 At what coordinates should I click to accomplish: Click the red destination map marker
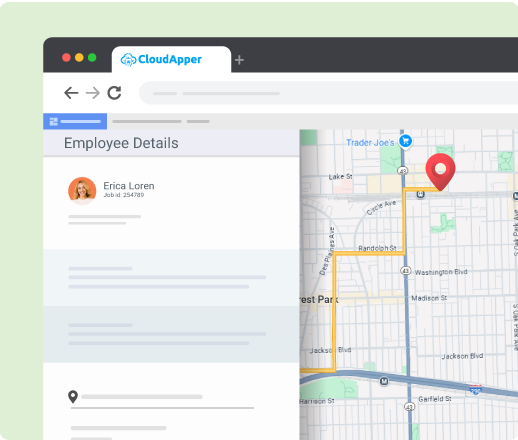pos(440,172)
